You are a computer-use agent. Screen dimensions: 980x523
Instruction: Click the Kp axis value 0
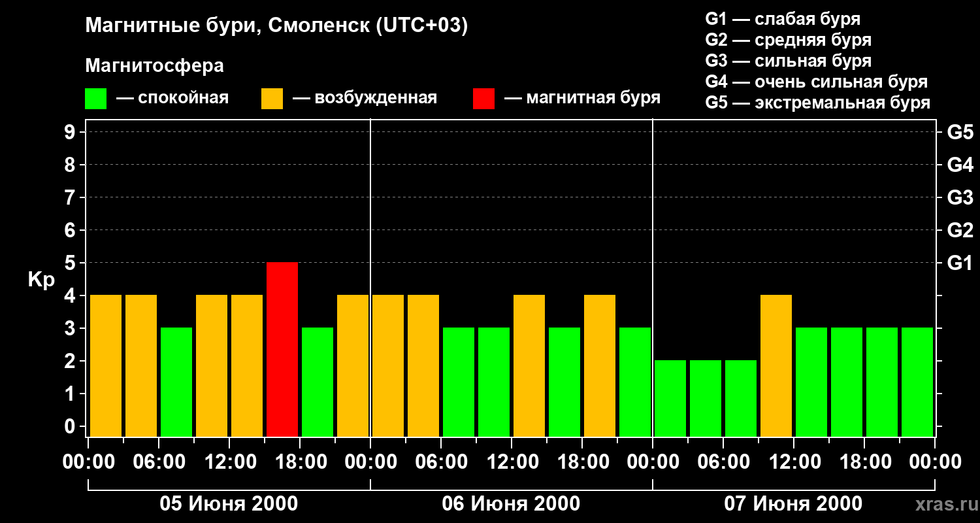point(71,426)
